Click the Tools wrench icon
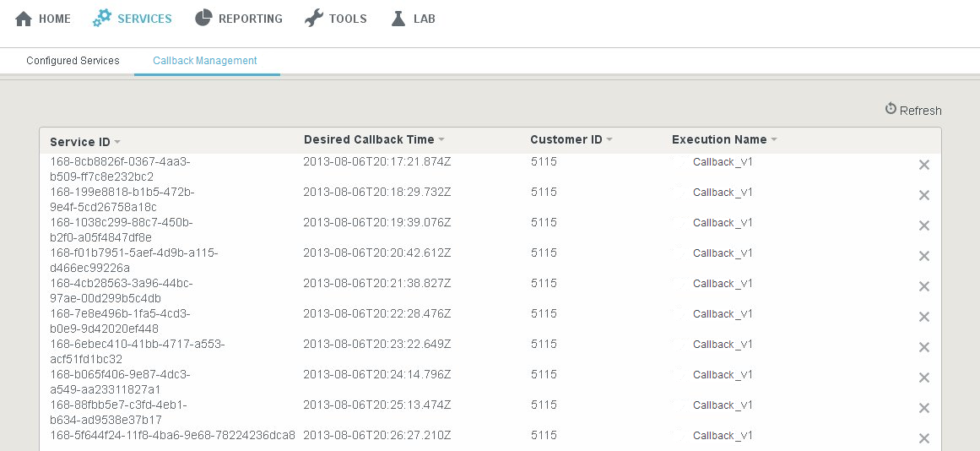 tap(314, 19)
